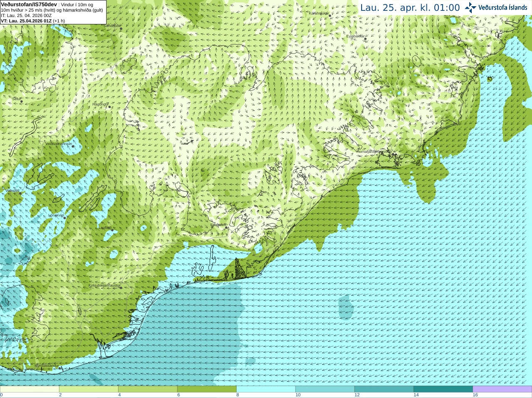The height and width of the screenshot is (398, 532).
Task: Select the 12–14 m/s teal legend swatch
Action: [x=384, y=389]
